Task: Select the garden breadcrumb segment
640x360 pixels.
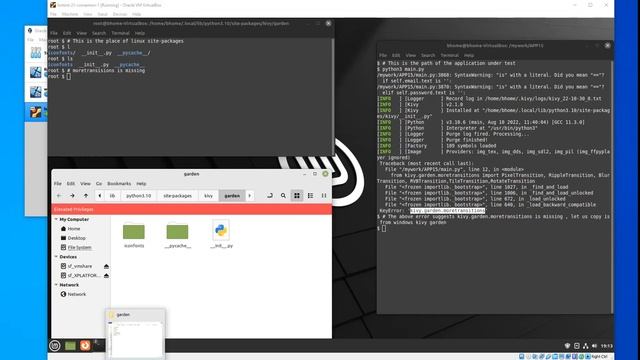Action: pos(232,196)
